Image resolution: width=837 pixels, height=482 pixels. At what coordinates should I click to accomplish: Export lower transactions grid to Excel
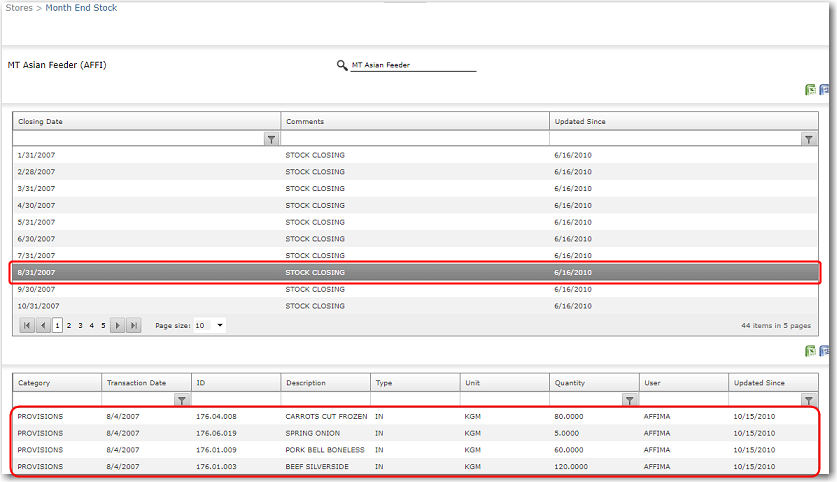click(x=811, y=351)
